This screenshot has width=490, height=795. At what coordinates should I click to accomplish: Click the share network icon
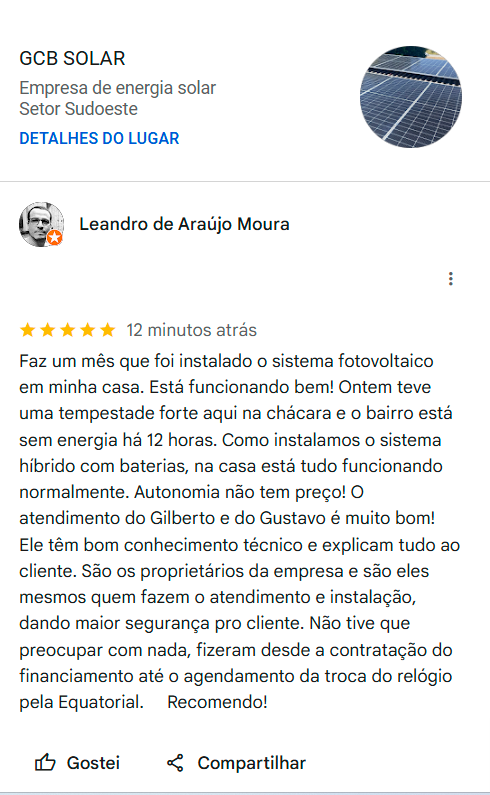[x=175, y=763]
